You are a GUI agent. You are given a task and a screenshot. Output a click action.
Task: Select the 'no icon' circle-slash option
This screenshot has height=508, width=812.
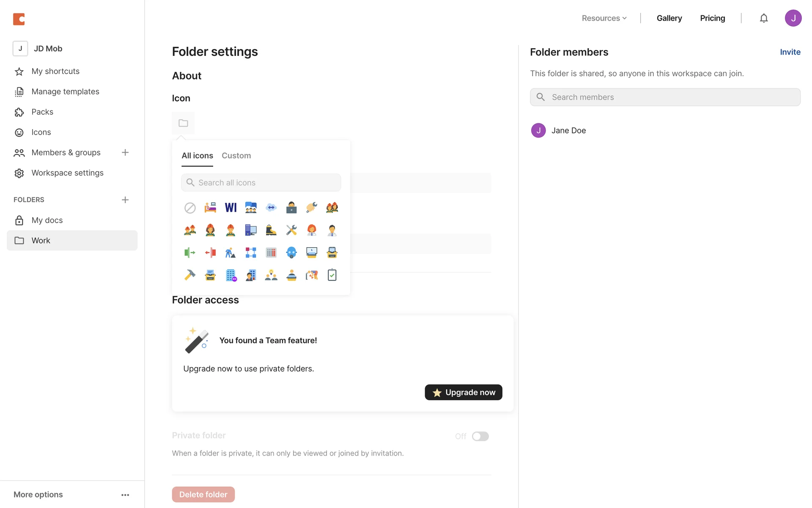[190, 208]
